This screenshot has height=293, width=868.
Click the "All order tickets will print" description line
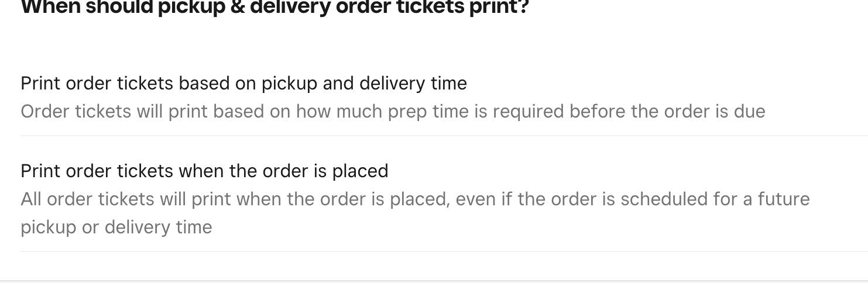pos(415,199)
